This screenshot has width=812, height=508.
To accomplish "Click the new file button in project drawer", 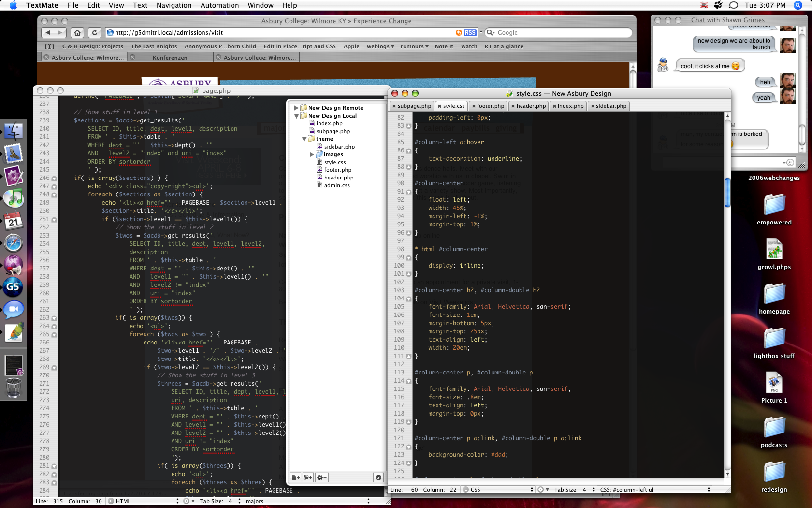I will point(296,478).
